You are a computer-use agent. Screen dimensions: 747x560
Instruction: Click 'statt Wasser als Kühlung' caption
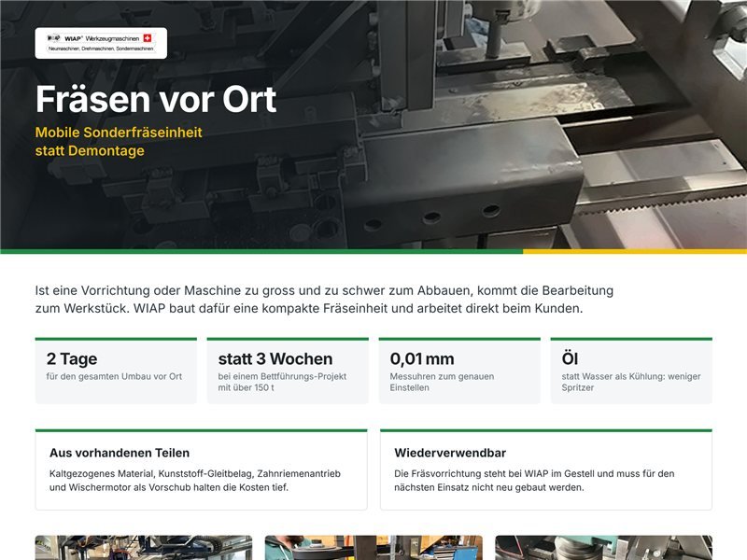point(631,382)
